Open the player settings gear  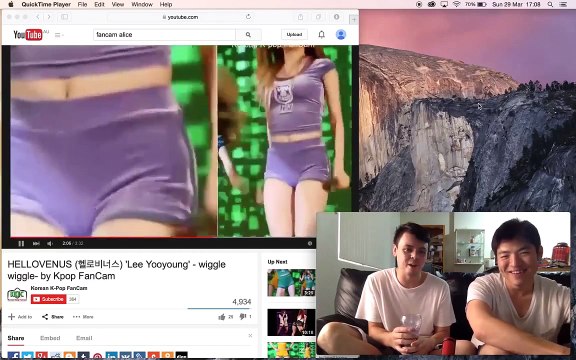[310, 243]
